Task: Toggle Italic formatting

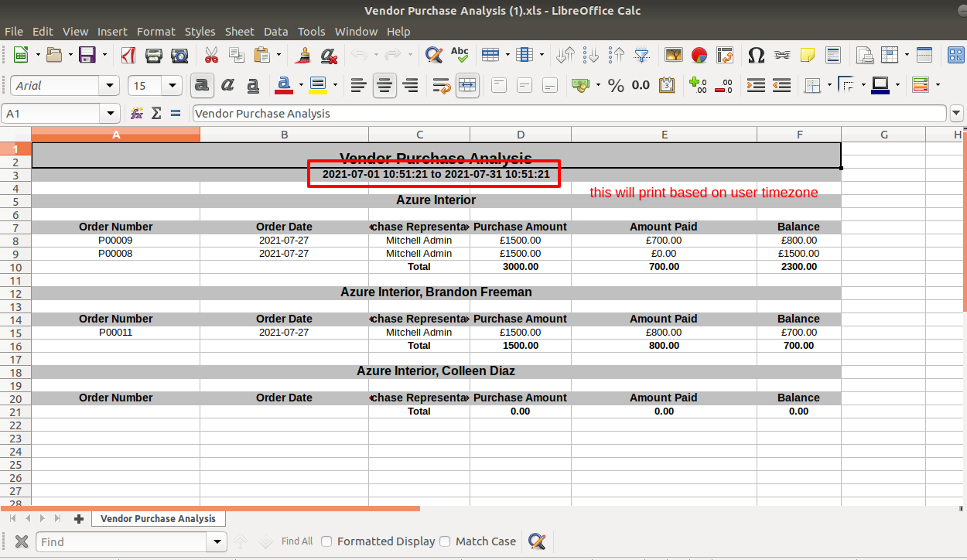Action: [227, 85]
